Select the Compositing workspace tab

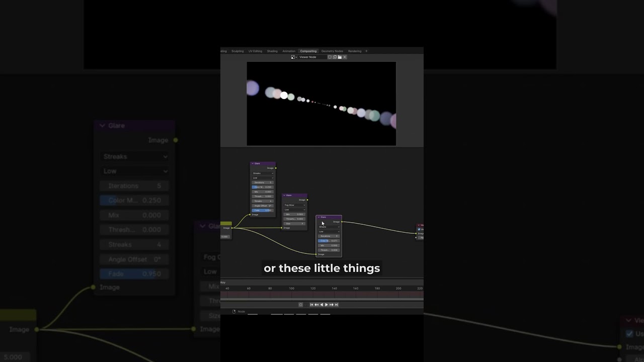(x=308, y=51)
